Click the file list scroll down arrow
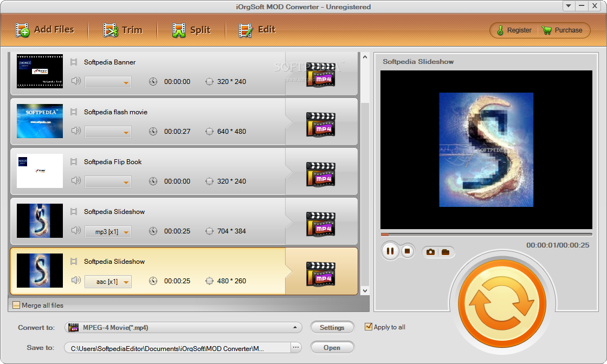This screenshot has height=364, width=607. click(365, 290)
